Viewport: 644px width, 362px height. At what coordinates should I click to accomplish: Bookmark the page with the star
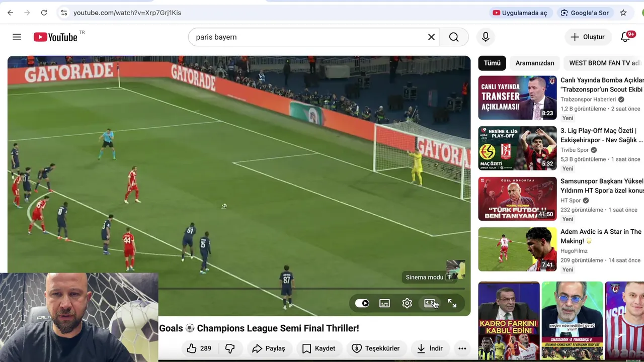click(623, 13)
